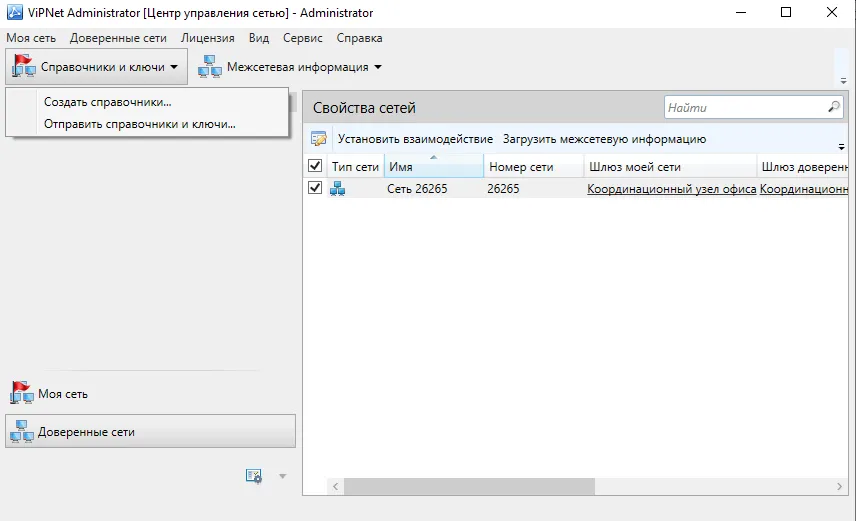This screenshot has height=521, width=856.
Task: Expand the Межсетевая информация dropdown arrow
Action: pos(378,67)
